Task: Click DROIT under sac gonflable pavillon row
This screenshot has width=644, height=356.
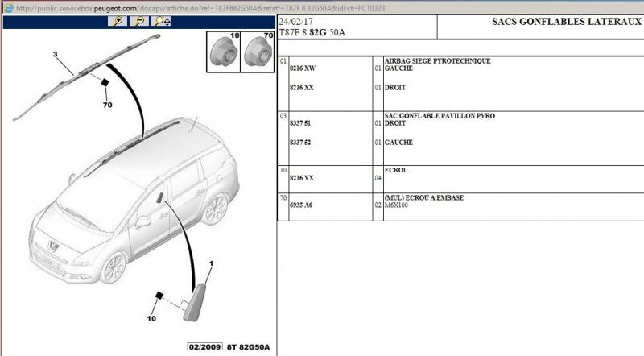Action: tap(395, 123)
